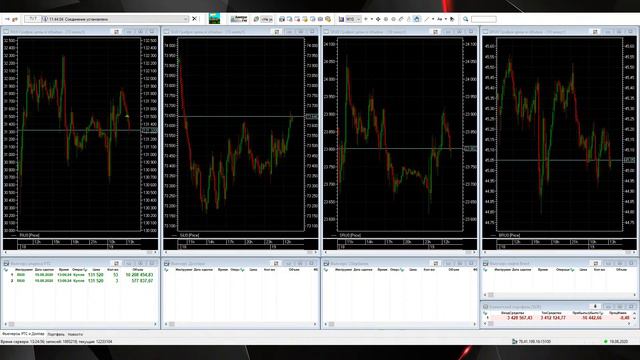The height and width of the screenshot is (360, 640).
Task: Select the crosshair cursor tool
Action: point(378,19)
